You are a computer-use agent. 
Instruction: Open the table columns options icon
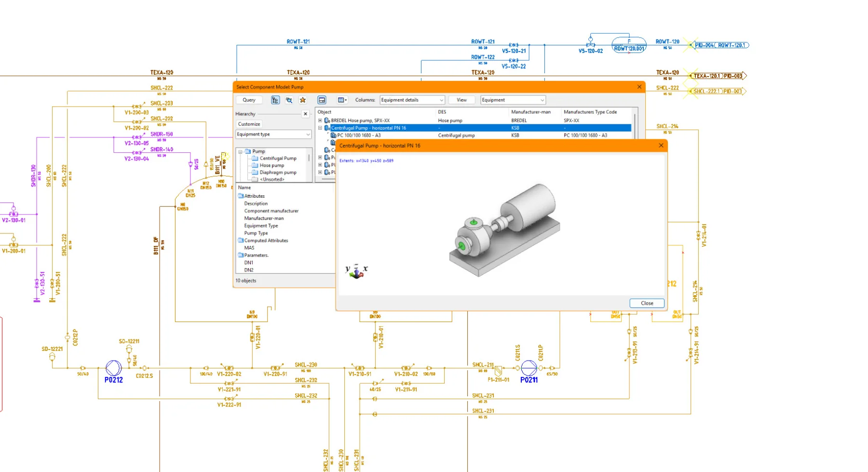pos(342,100)
